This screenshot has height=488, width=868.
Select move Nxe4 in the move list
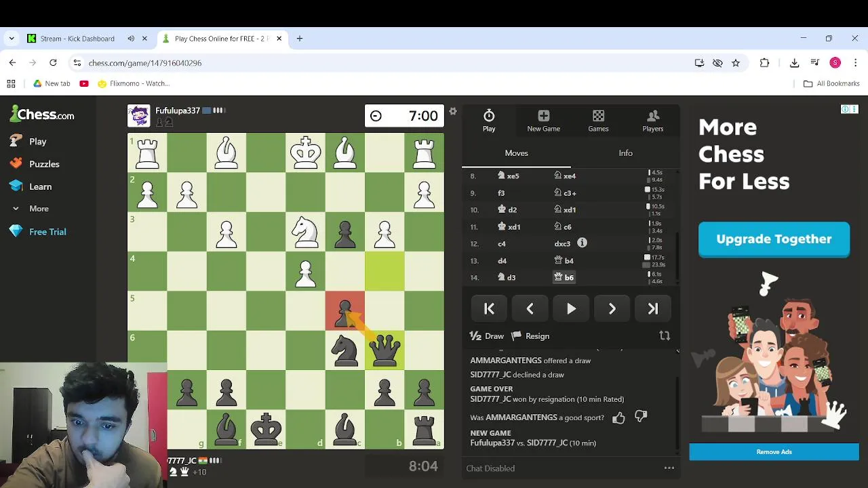(564, 176)
